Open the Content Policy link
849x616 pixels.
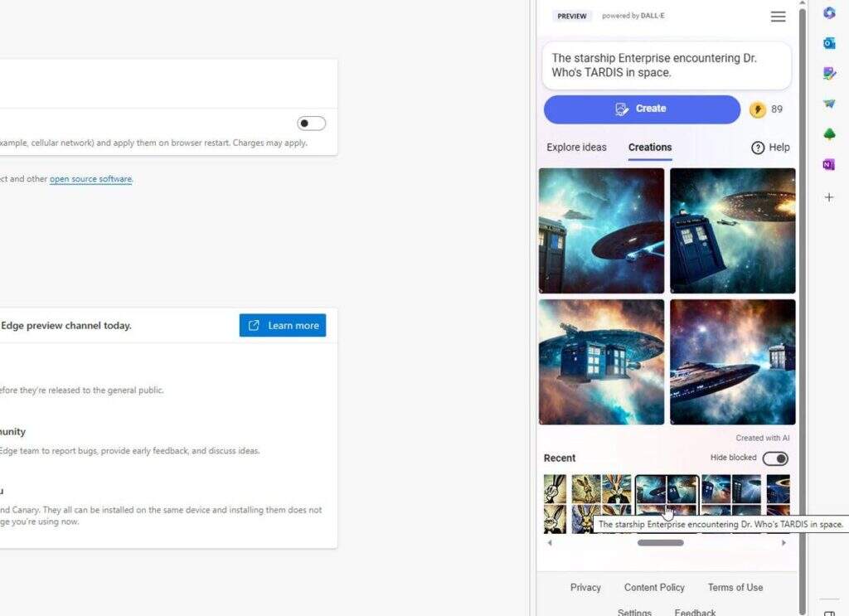point(654,587)
